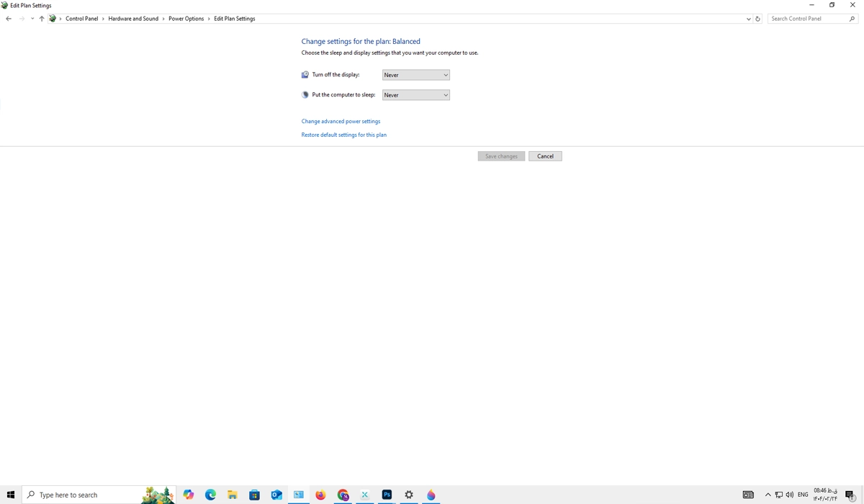The height and width of the screenshot is (504, 864).
Task: Open Settings gear icon in taskbar
Action: coord(409,495)
